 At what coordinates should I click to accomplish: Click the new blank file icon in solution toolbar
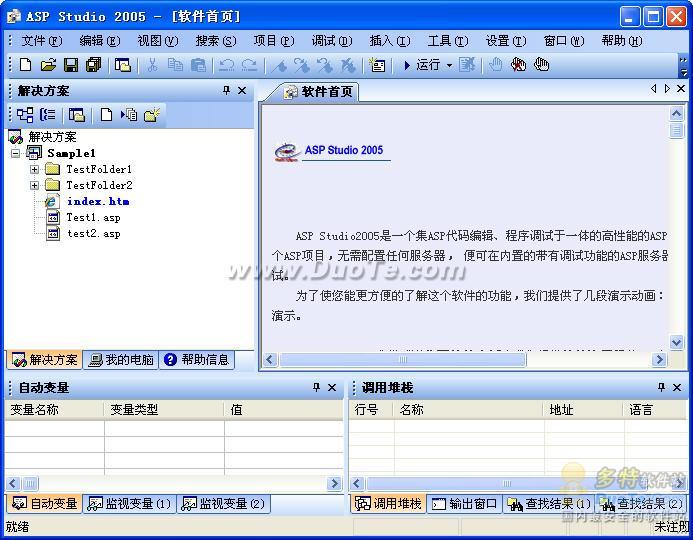106,115
